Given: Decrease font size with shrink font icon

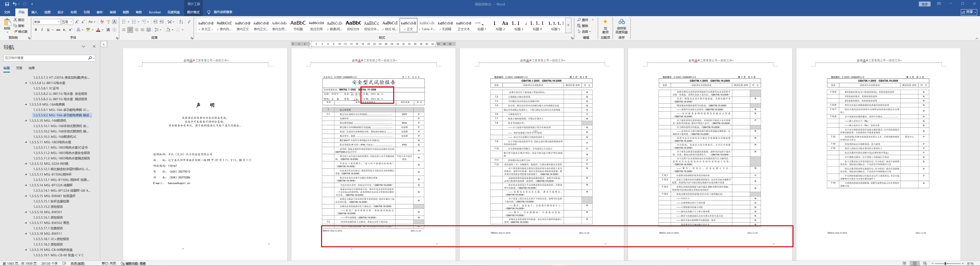Looking at the screenshot, I should pos(83,22).
